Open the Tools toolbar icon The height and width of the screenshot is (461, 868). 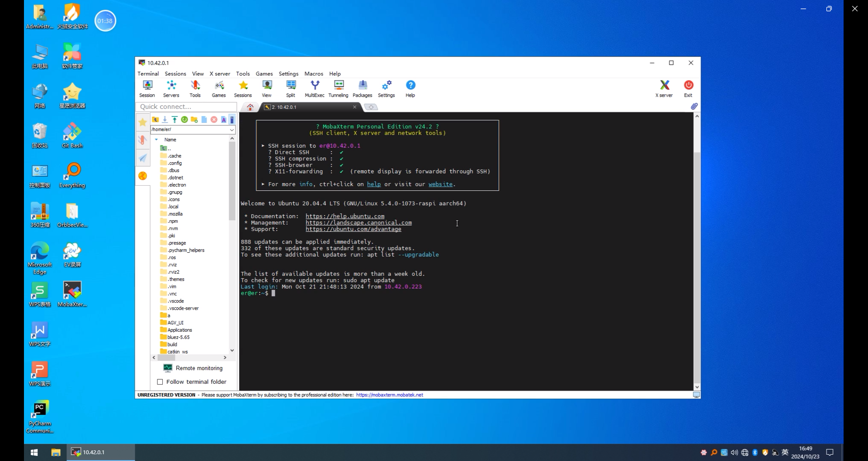195,89
